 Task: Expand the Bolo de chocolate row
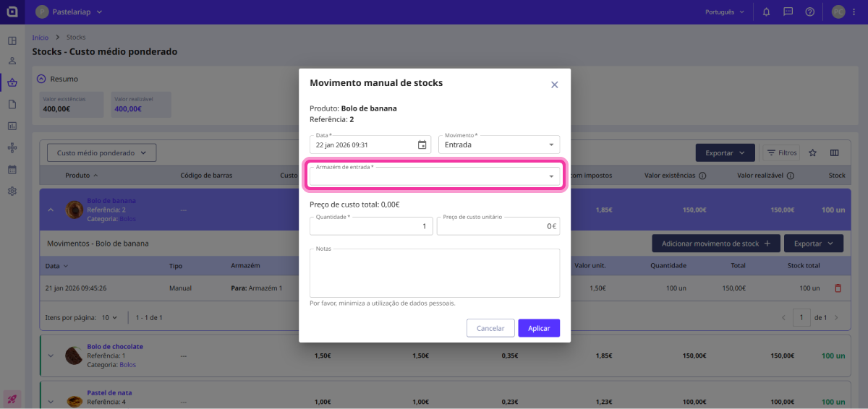[51, 356]
